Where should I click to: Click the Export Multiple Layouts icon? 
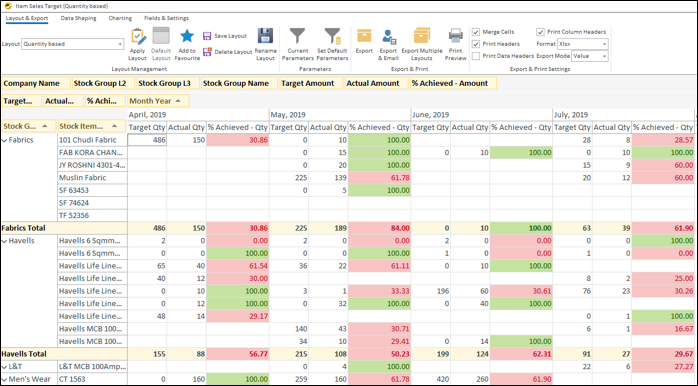[x=422, y=37]
